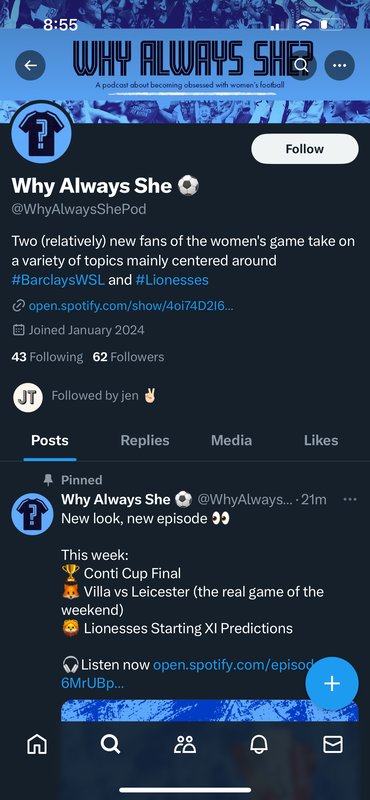Open profile search magnifier icon
The image size is (370, 800).
(302, 65)
